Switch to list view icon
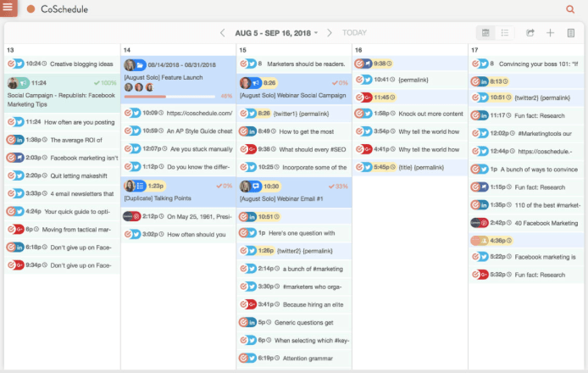The width and height of the screenshot is (588, 373). 505,33
